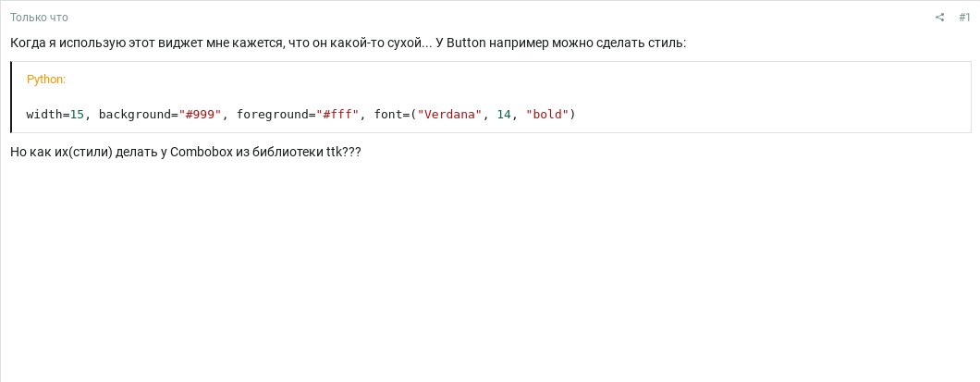Click the 'Только что' timestamp link

[x=39, y=18]
